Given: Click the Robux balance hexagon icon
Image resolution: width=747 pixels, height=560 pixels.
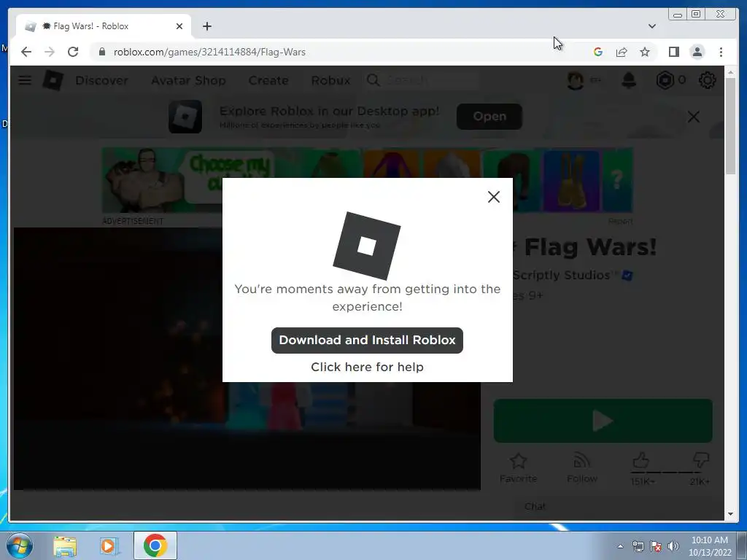Looking at the screenshot, I should pyautogui.click(x=665, y=80).
